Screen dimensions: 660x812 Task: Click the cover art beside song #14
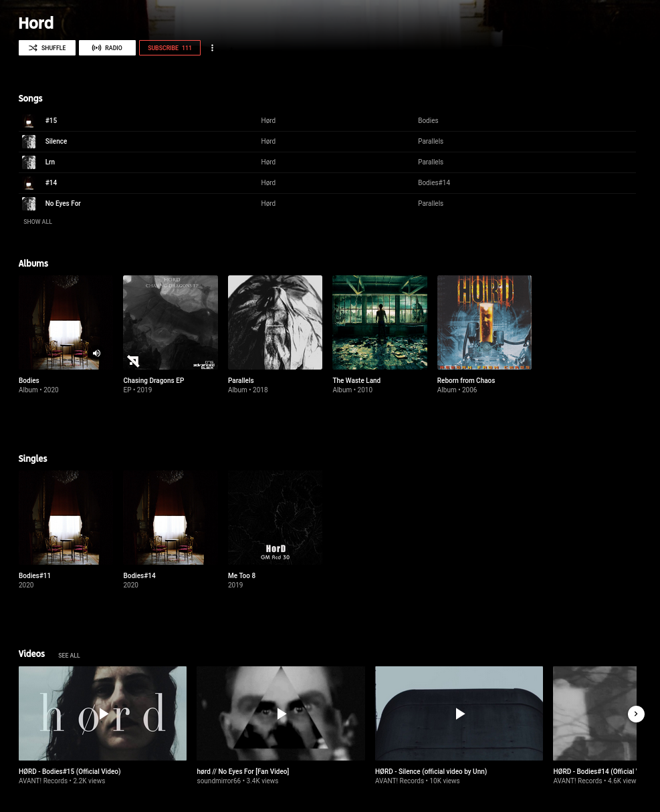(x=29, y=183)
